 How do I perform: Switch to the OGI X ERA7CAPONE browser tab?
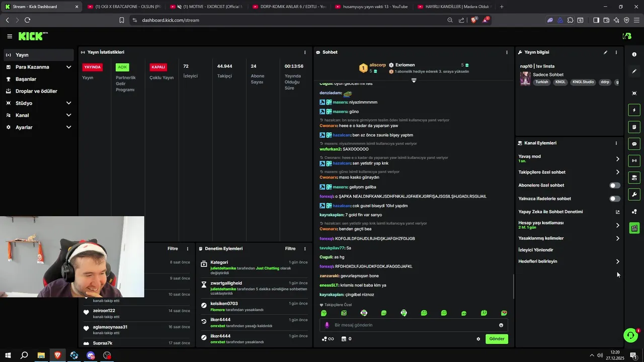(124, 7)
